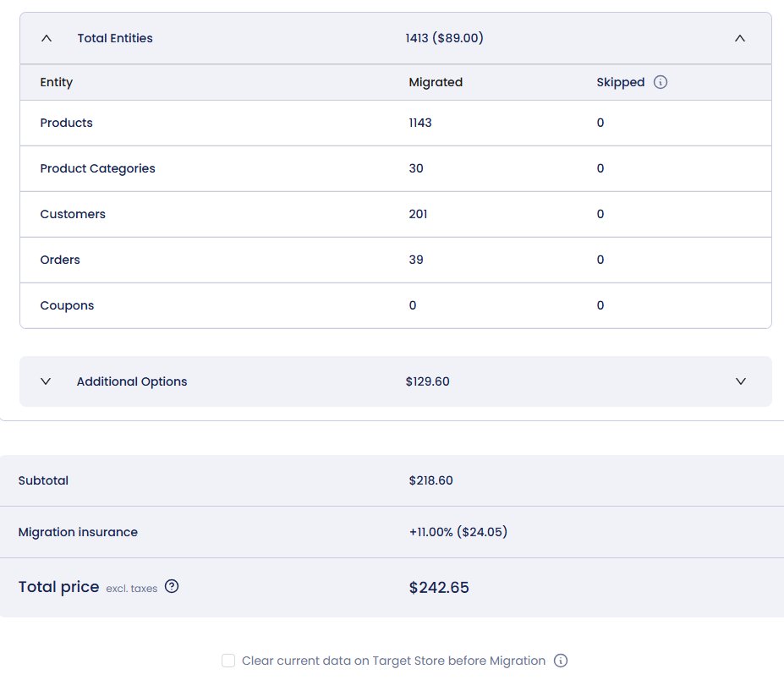Select the $129.60 additional options price

pyautogui.click(x=427, y=381)
